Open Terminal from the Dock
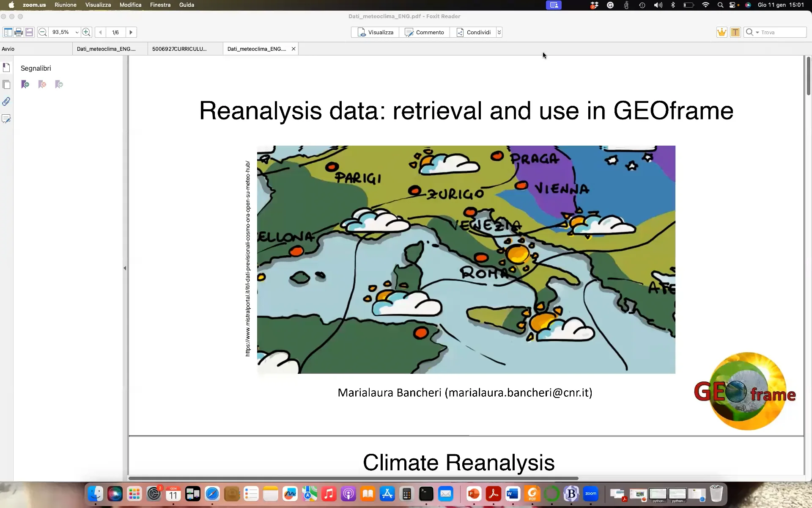Viewport: 812px width, 508px height. [x=426, y=494]
